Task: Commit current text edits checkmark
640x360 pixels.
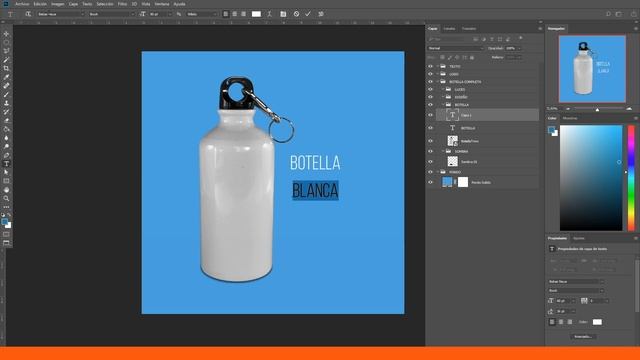Action: point(308,14)
